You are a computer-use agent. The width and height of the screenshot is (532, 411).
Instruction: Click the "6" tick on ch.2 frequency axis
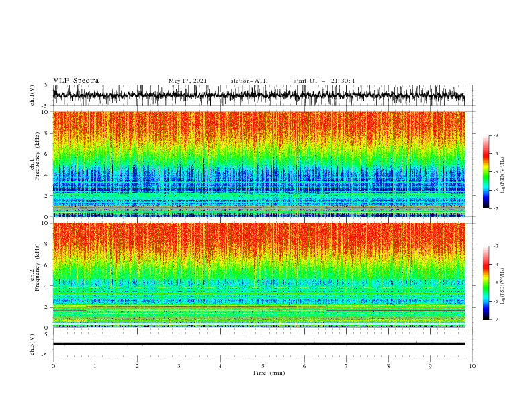(x=47, y=265)
